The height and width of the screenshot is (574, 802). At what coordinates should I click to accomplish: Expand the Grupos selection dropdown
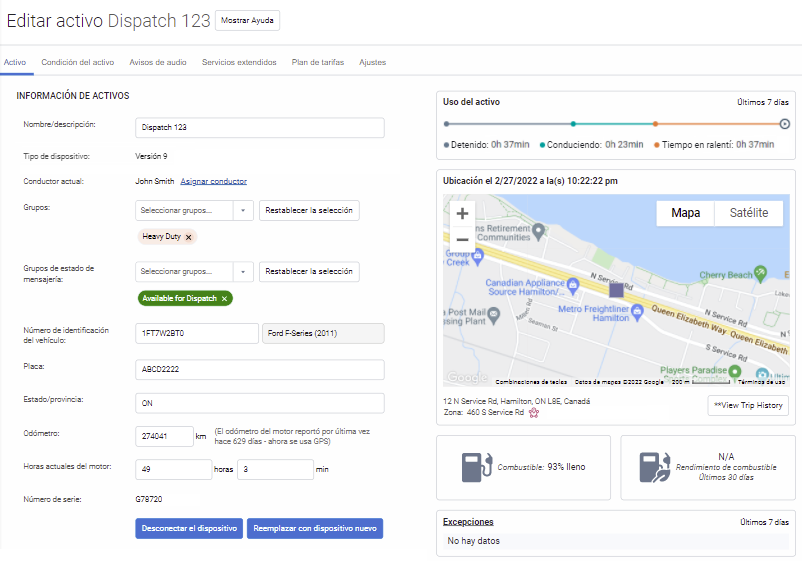point(243,211)
